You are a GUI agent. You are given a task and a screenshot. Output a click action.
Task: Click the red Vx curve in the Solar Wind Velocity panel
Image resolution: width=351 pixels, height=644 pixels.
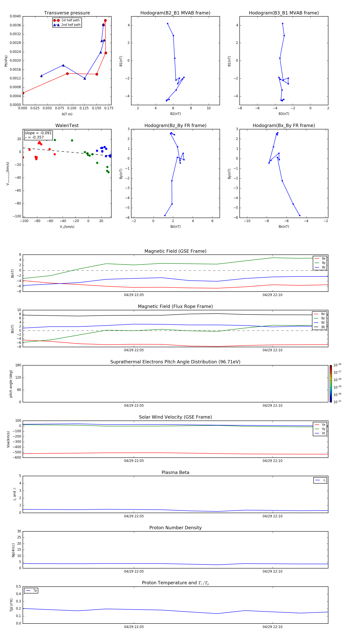(x=175, y=453)
